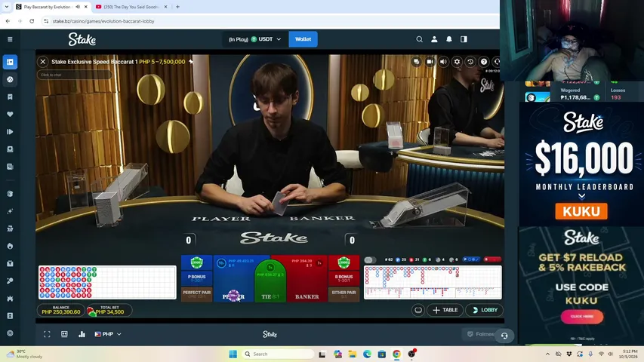This screenshot has width=644, height=362.
Task: Go back with the browser arrow
Action: 8,21
